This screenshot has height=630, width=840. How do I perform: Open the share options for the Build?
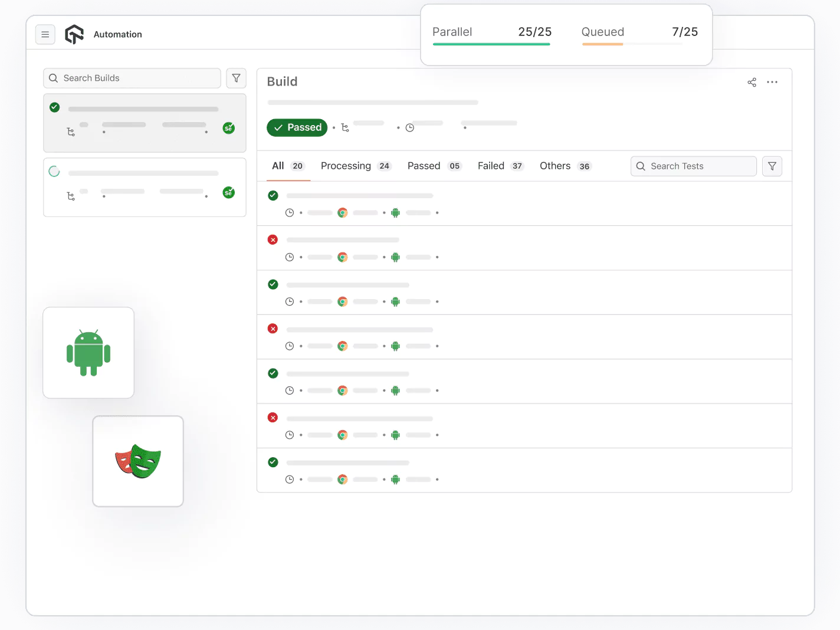coord(752,82)
